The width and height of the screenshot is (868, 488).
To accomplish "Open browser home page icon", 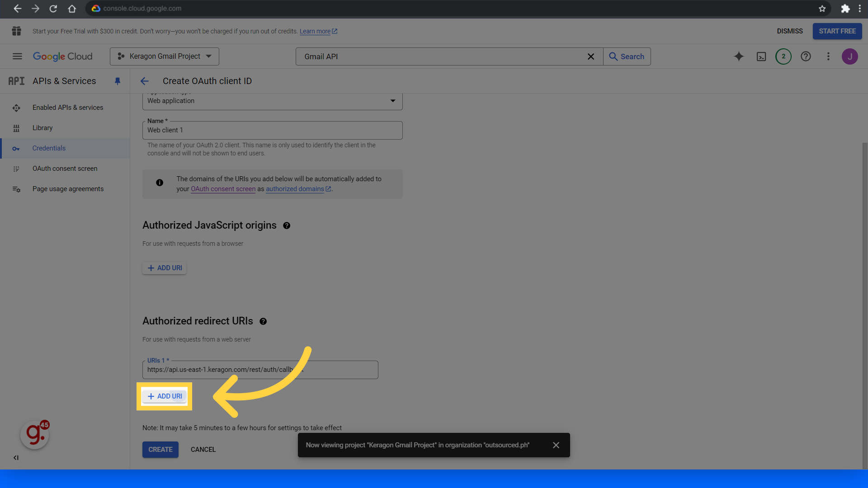I will (x=72, y=9).
